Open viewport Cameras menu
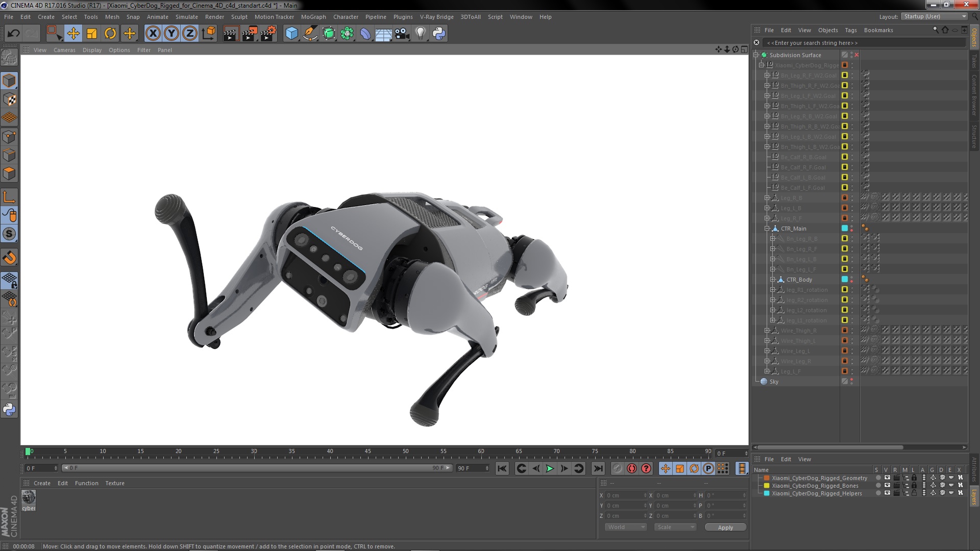The image size is (980, 551). pos(64,50)
